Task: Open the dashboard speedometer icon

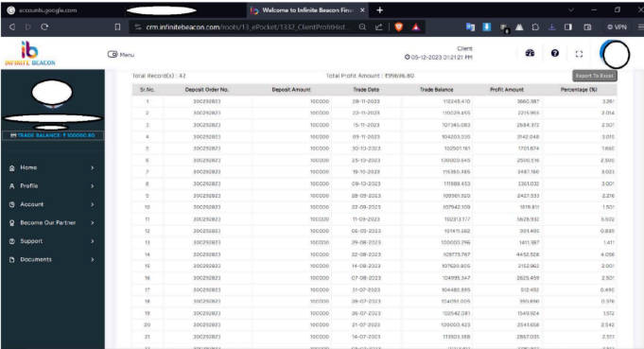Action: 530,53
